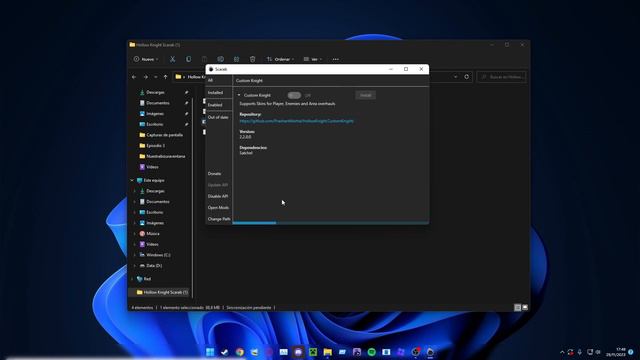640x360 pixels.
Task: Open Google Chrome from the taskbar
Action: pyautogui.click(x=240, y=352)
